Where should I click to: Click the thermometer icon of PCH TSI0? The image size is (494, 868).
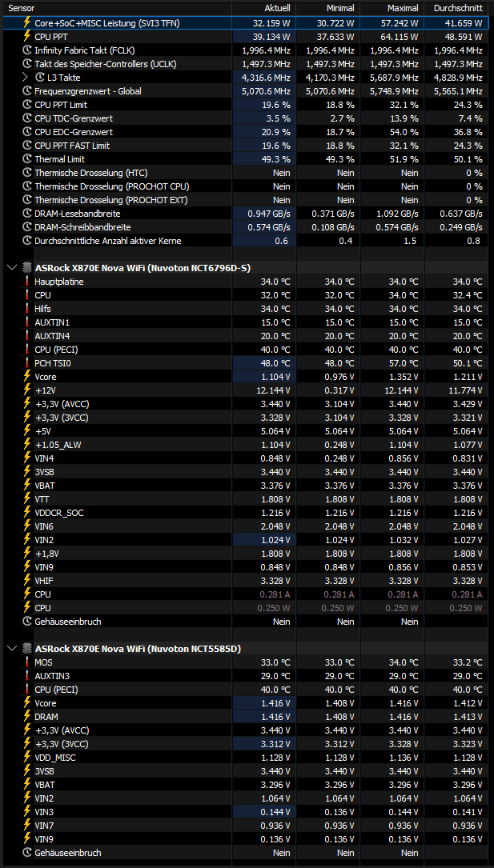coord(26,362)
